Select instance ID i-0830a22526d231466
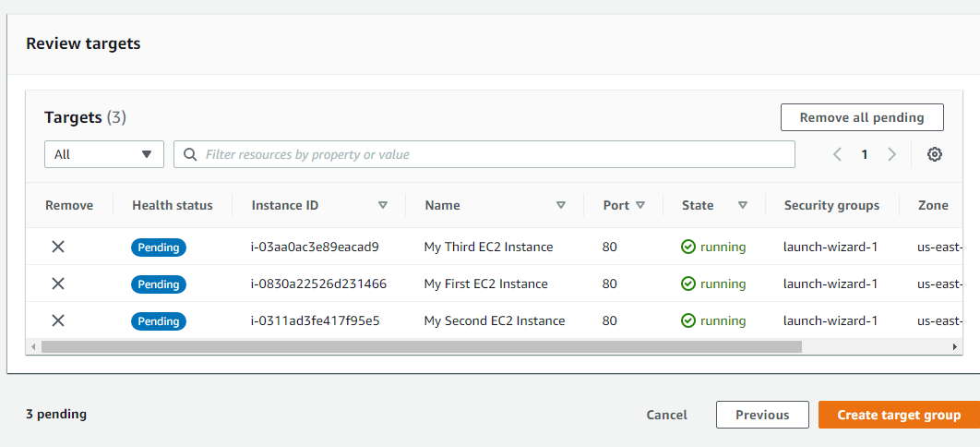The width and height of the screenshot is (980, 447). 318,284
